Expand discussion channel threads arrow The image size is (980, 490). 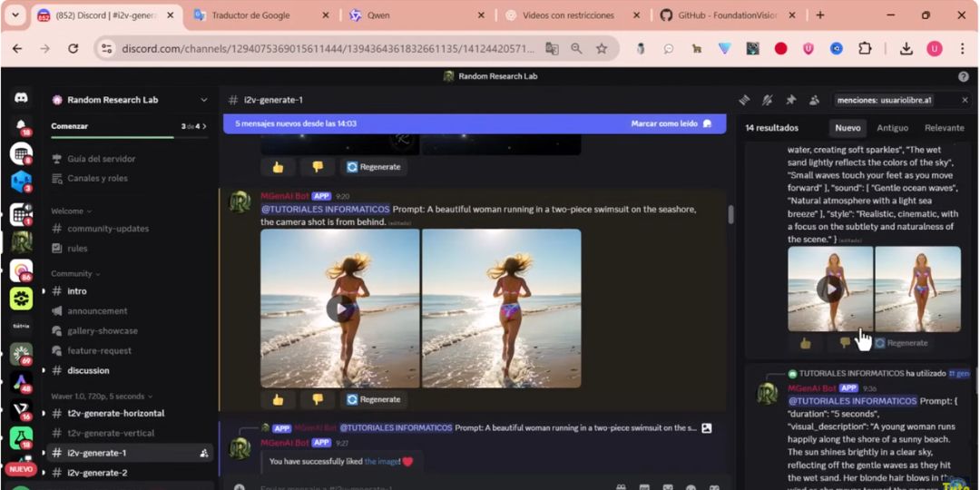point(44,370)
